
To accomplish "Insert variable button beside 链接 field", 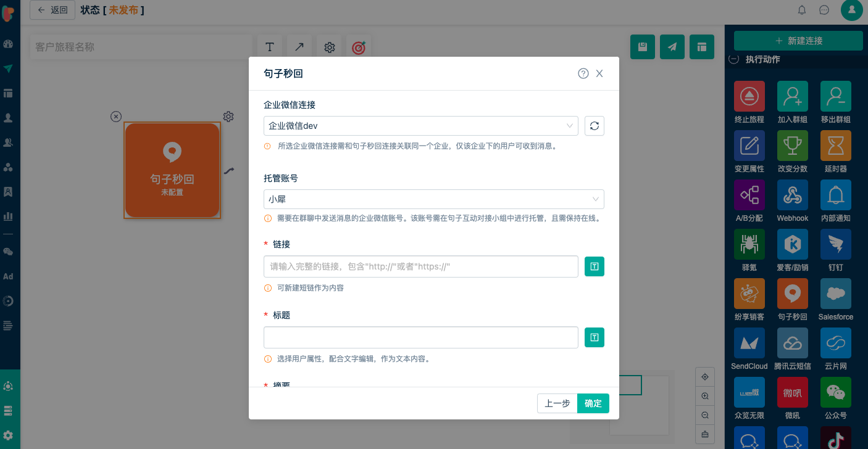I will coord(595,266).
